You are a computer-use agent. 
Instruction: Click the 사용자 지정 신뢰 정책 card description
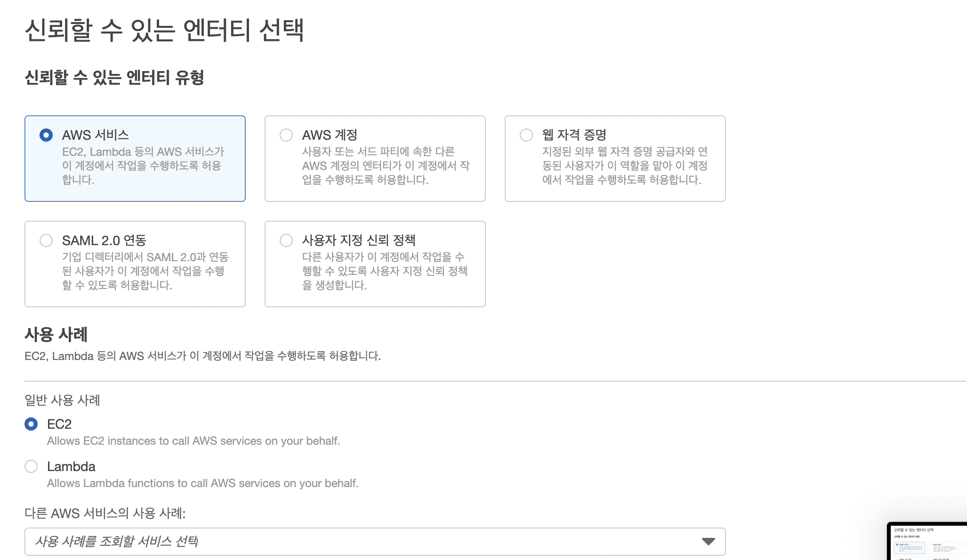(x=384, y=271)
